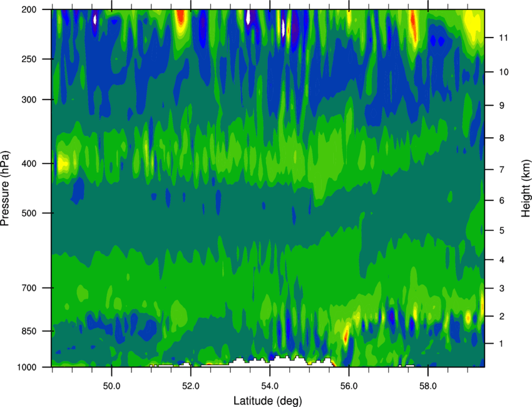This screenshot has height=407, width=532.
Task: Click the 54.0 latitude tick label
Action: click(270, 386)
